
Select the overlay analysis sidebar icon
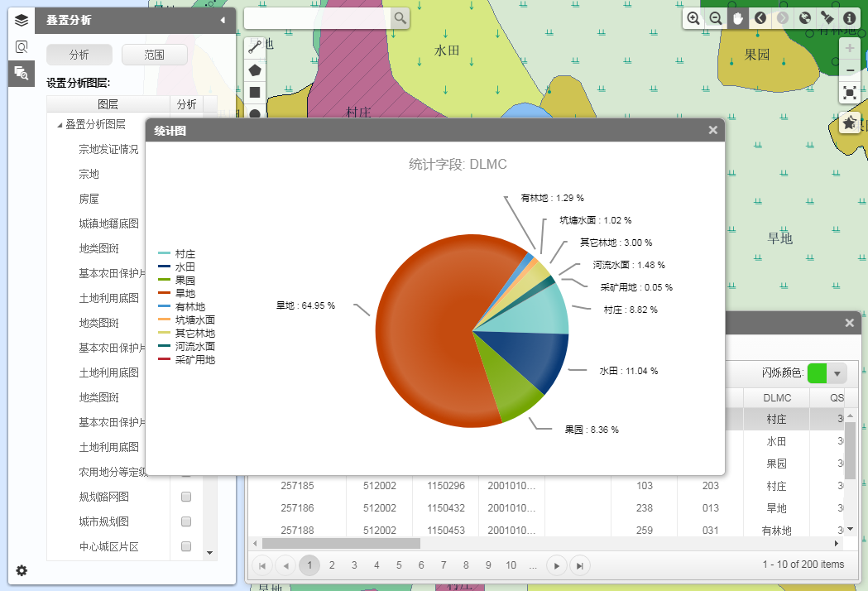click(21, 73)
